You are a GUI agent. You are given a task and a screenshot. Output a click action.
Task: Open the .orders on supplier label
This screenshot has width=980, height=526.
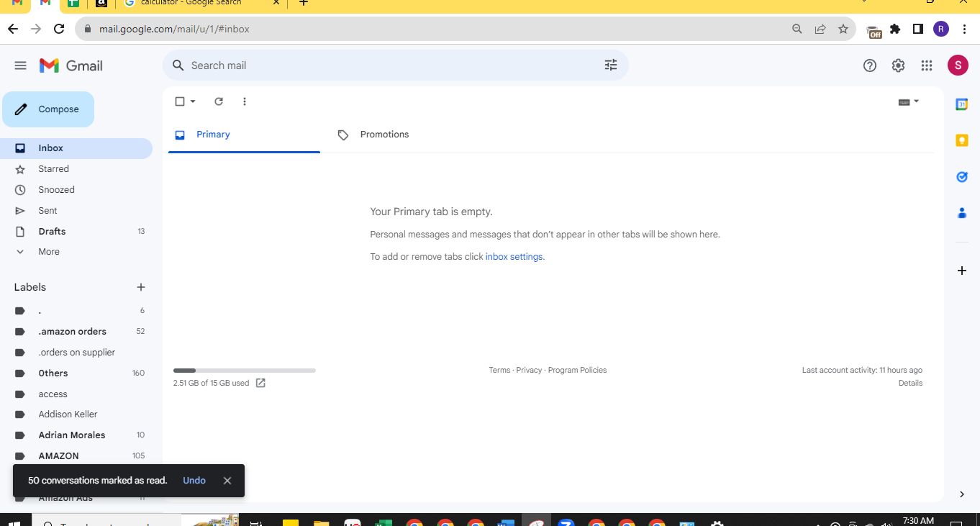pyautogui.click(x=76, y=353)
